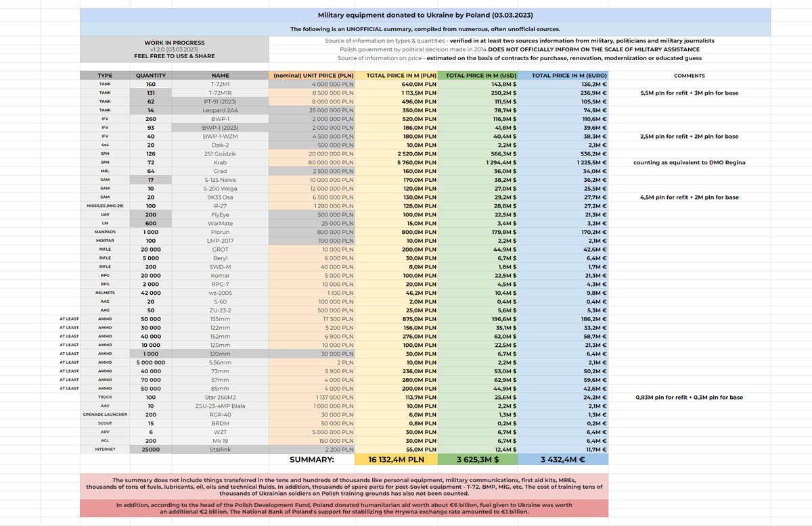Select the 'ZU-23-2' cell
This screenshot has height=526, width=812.
[x=220, y=310]
